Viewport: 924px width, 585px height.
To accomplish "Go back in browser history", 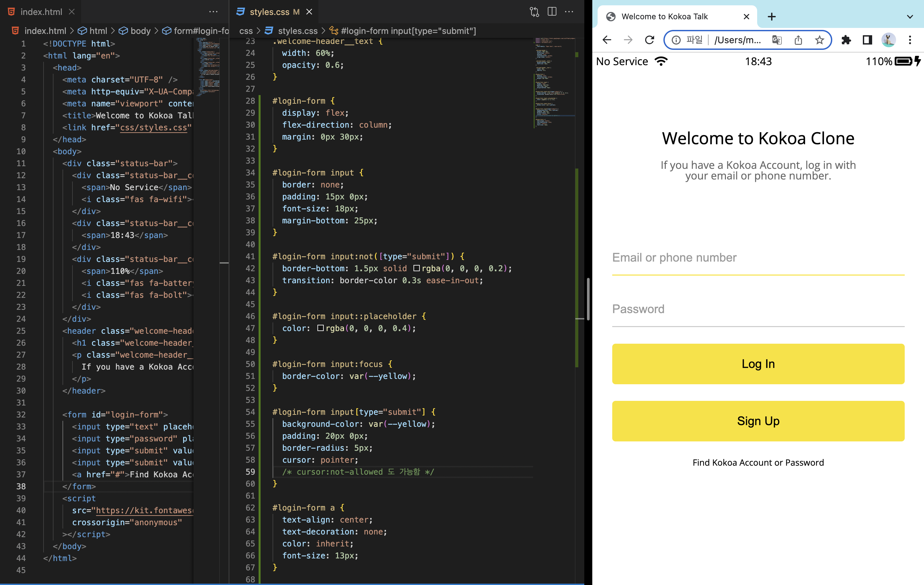I will pyautogui.click(x=607, y=40).
